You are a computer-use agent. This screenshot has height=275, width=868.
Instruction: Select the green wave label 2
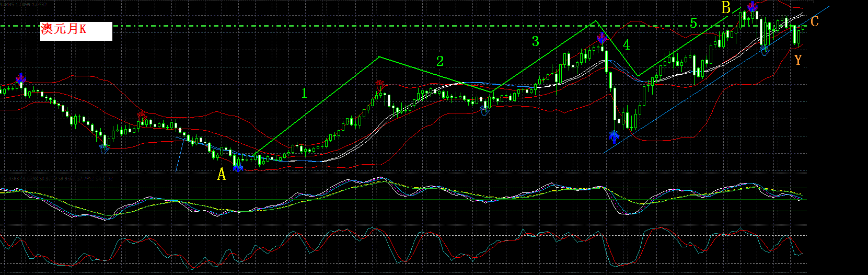click(440, 61)
